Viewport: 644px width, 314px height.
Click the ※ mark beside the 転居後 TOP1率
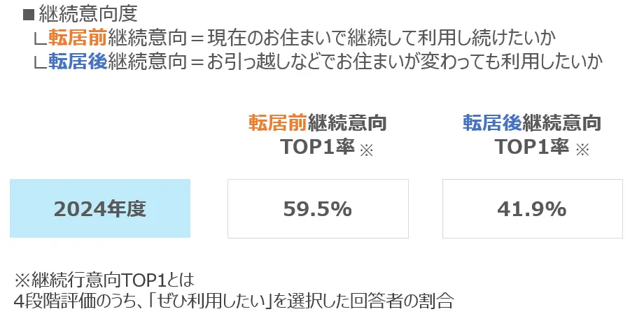pyautogui.click(x=582, y=150)
